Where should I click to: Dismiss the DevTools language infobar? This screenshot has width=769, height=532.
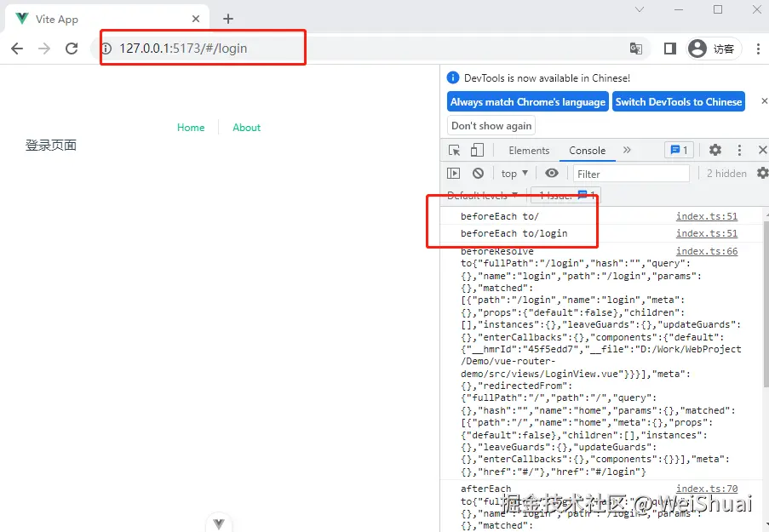(764, 101)
